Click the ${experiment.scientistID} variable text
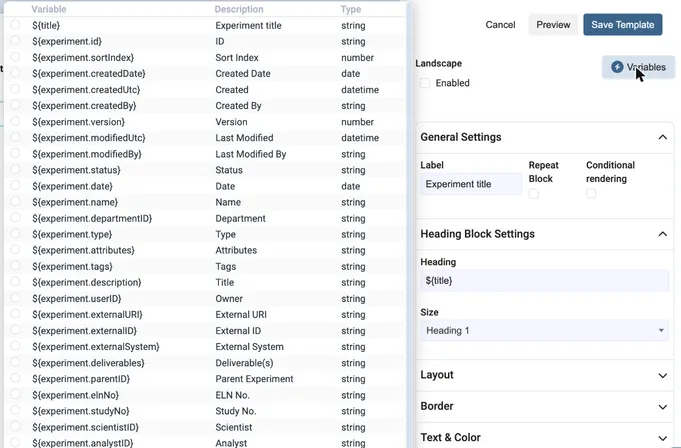Image resolution: width=681 pixels, height=448 pixels. click(x=85, y=427)
